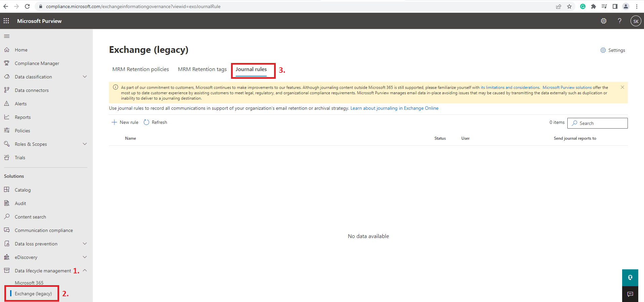The height and width of the screenshot is (302, 644).
Task: Expand the eDiscovery menu
Action: (x=85, y=257)
